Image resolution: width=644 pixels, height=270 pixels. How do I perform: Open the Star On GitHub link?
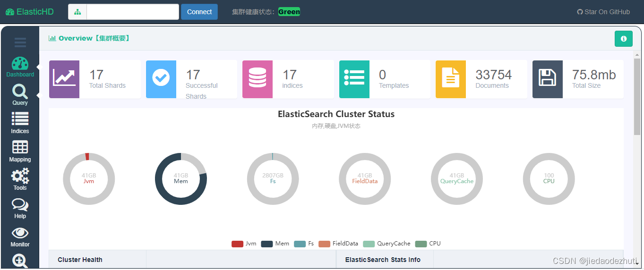(603, 12)
